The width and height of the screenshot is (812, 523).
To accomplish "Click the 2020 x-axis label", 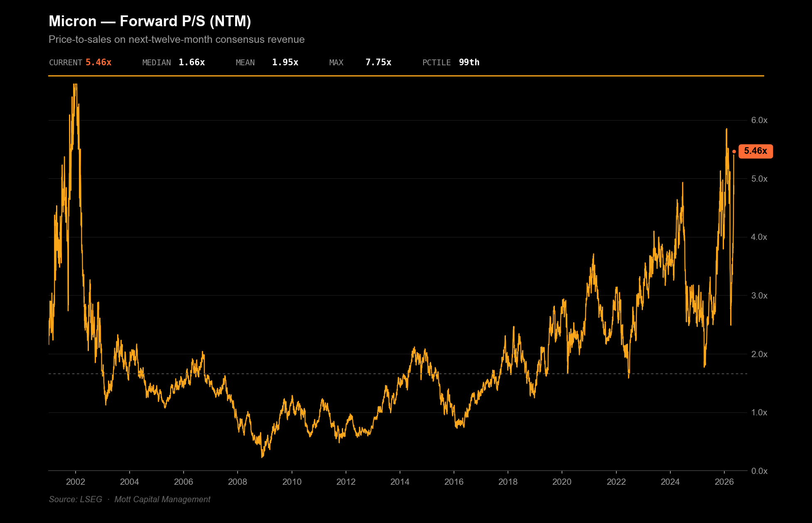I will pos(562,482).
